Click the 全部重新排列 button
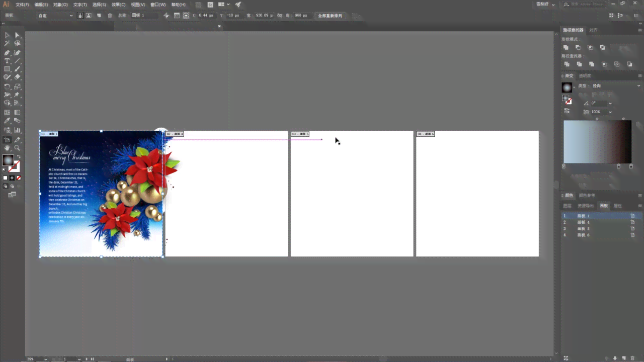The height and width of the screenshot is (362, 644). [x=330, y=16]
